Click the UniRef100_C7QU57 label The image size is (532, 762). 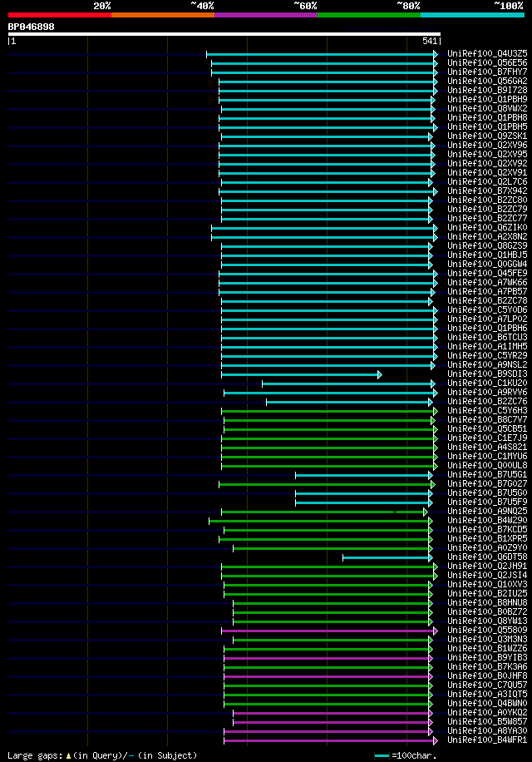coord(487,685)
